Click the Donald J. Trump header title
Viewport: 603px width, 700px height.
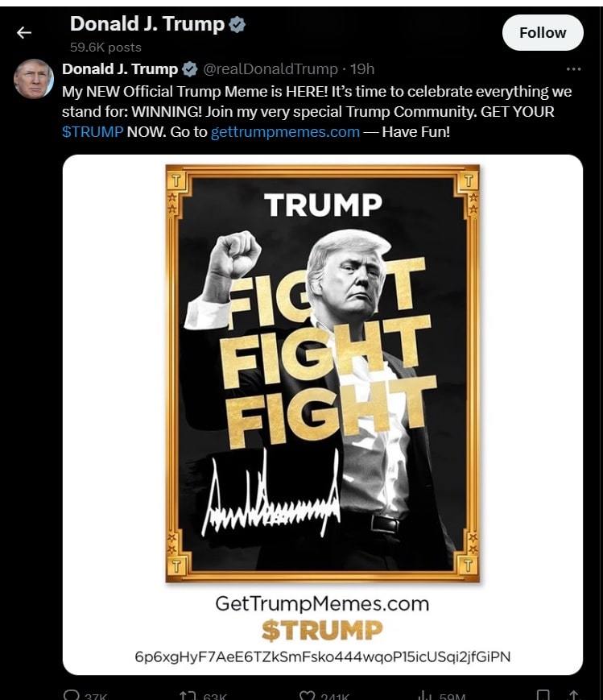click(147, 24)
